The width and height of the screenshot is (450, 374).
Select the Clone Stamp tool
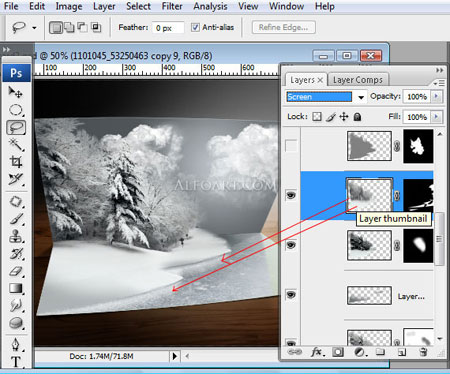coord(15,236)
